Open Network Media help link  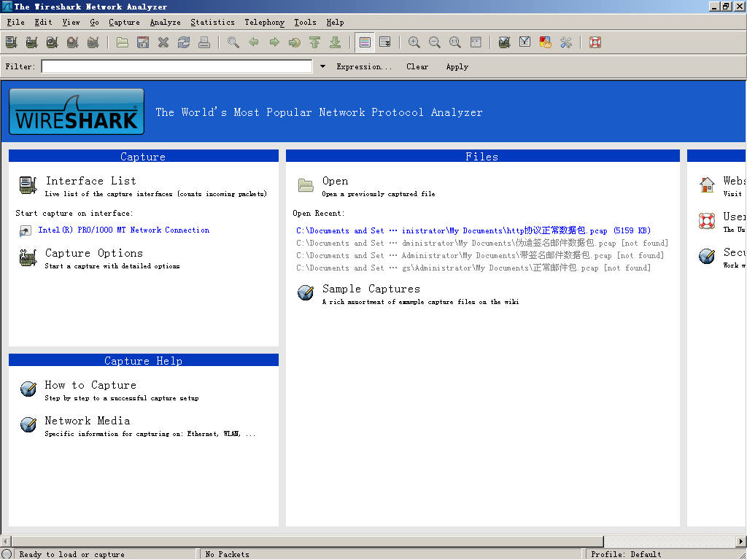click(88, 421)
